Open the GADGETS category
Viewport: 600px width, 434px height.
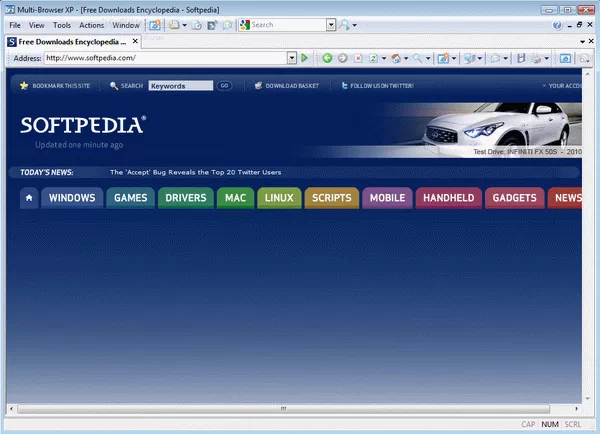(x=514, y=198)
